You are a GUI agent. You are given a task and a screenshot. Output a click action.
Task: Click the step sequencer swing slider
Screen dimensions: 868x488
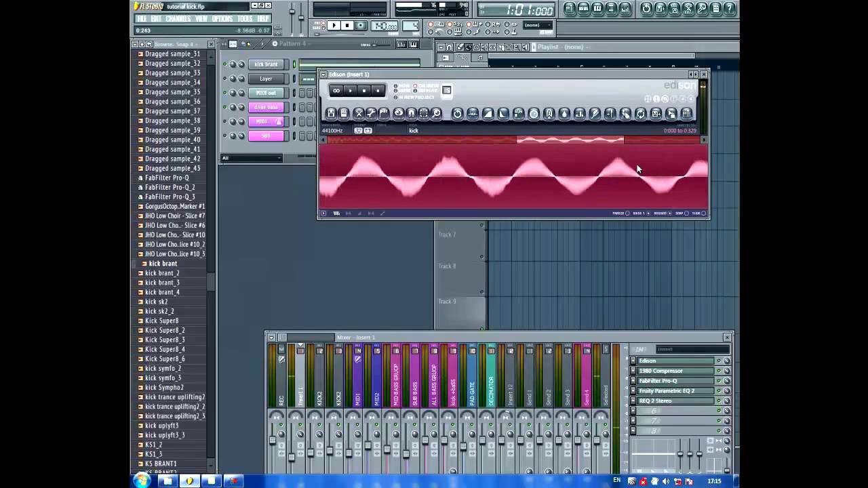(383, 44)
